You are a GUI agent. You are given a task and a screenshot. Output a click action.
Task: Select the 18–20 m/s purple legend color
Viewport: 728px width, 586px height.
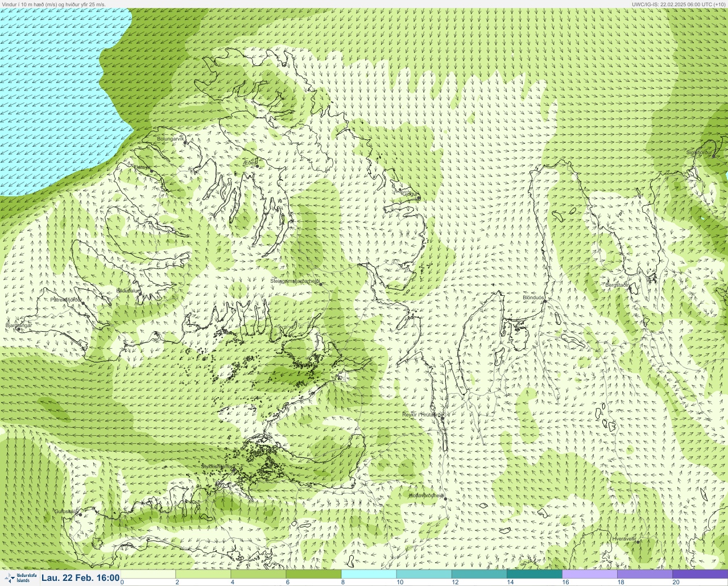click(x=644, y=574)
